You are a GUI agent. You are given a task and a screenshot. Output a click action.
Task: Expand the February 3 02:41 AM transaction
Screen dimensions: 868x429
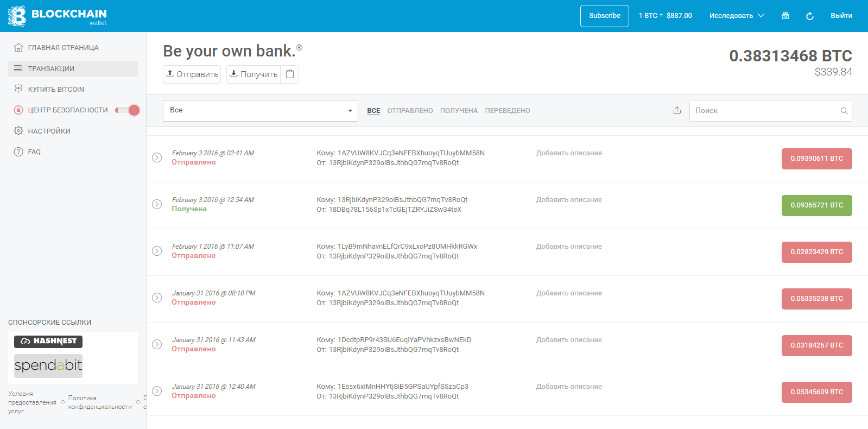point(157,157)
